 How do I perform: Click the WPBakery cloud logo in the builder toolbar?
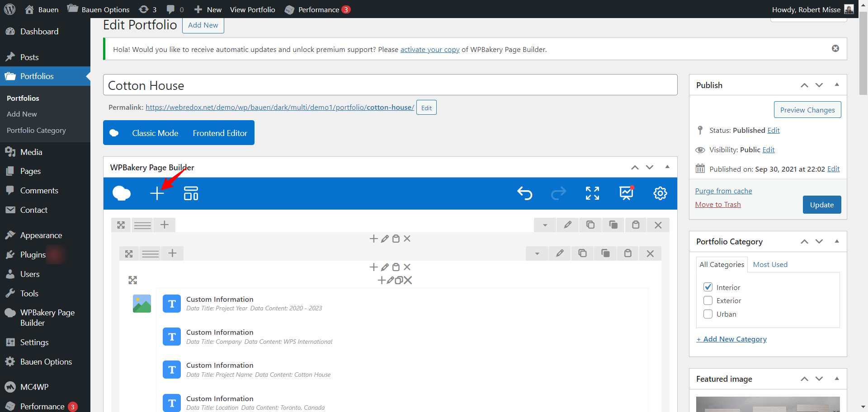click(122, 193)
